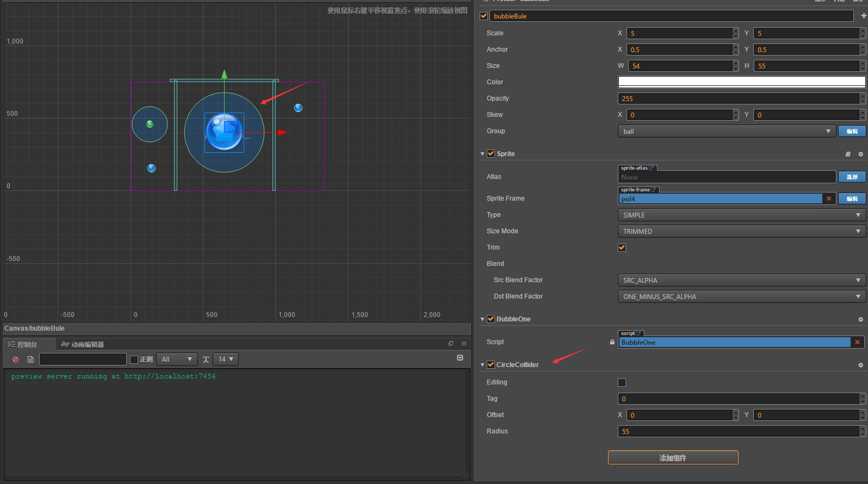This screenshot has width=868, height=484.
Task: Collapse the Sprite component section
Action: 482,154
